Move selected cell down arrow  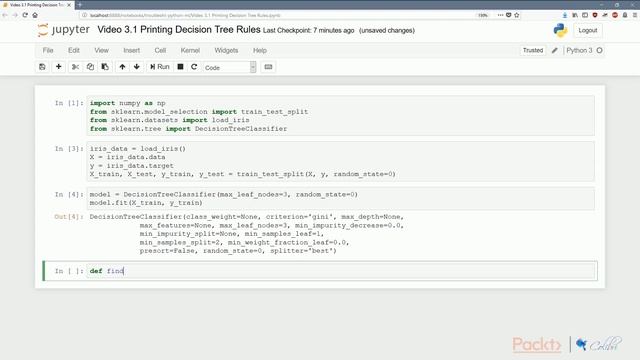pyautogui.click(x=137, y=67)
